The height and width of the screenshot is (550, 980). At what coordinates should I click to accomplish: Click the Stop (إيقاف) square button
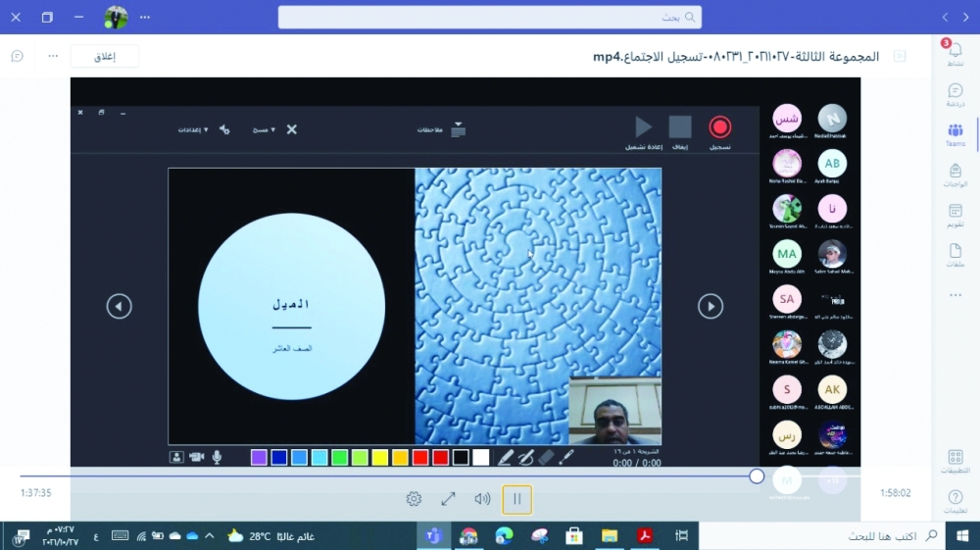pos(680,127)
